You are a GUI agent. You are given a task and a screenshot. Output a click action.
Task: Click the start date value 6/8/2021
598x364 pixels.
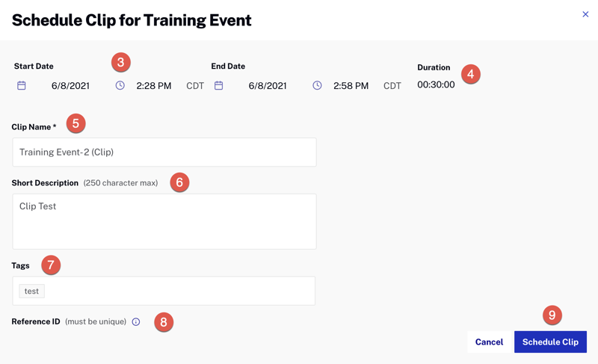tap(70, 86)
